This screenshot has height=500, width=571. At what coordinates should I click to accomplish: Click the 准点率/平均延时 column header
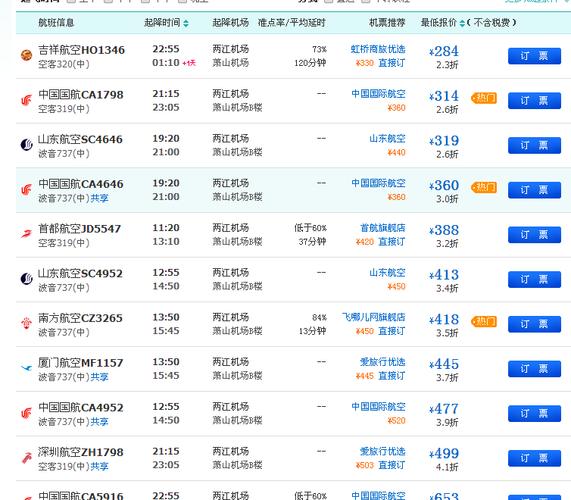click(292, 23)
